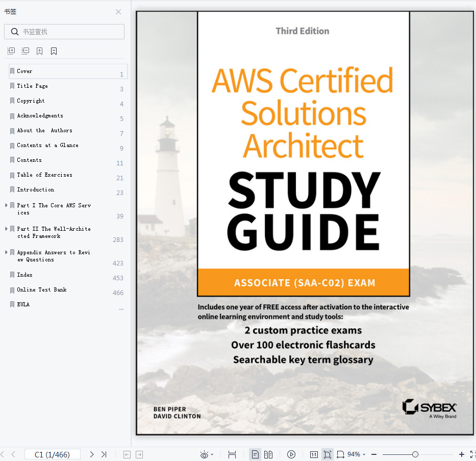Collapse all bookmarks icon
Screen dimensions: 476x461
(x=26, y=51)
